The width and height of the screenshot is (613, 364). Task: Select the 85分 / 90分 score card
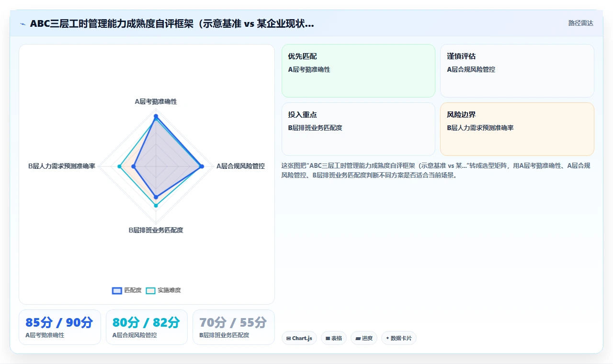pos(60,327)
